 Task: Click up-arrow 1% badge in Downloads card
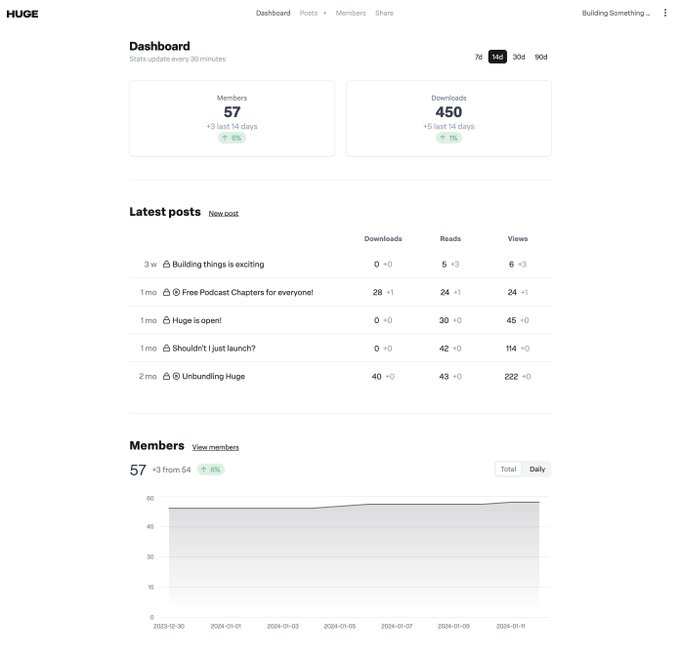tap(448, 138)
